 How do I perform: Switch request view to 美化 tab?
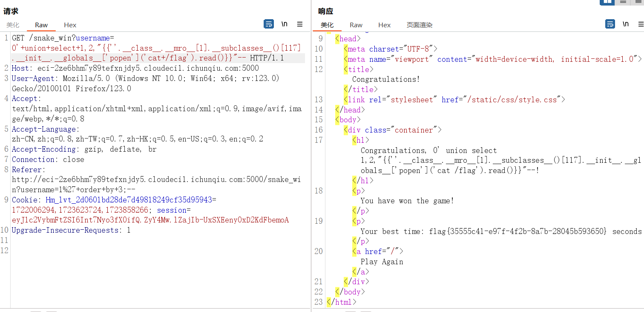pyautogui.click(x=13, y=25)
